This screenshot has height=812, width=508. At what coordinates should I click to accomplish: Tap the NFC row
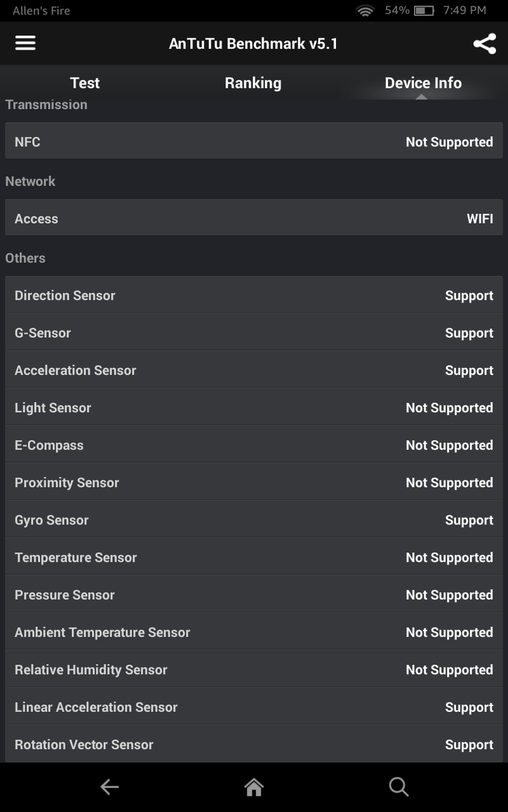[254, 141]
